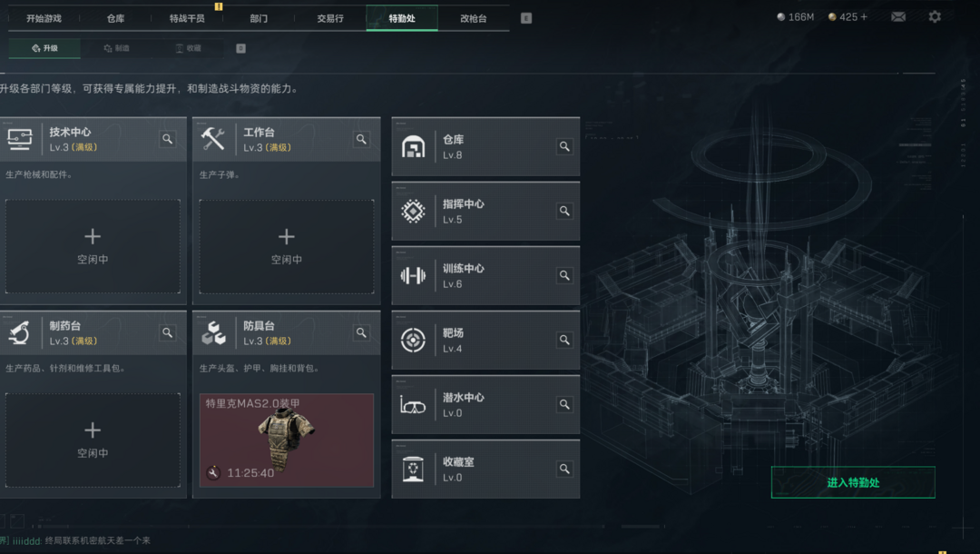Viewport: 980px width, 554px height.
Task: Select the 制造 sub-tab
Action: coord(116,48)
